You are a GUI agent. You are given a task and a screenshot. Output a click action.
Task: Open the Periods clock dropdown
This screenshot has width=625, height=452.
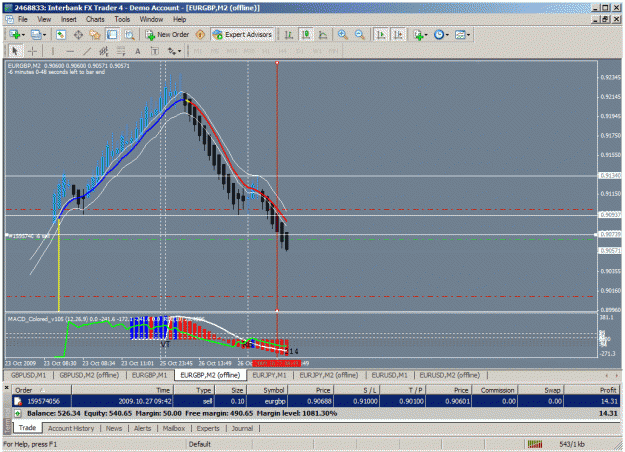tap(441, 35)
